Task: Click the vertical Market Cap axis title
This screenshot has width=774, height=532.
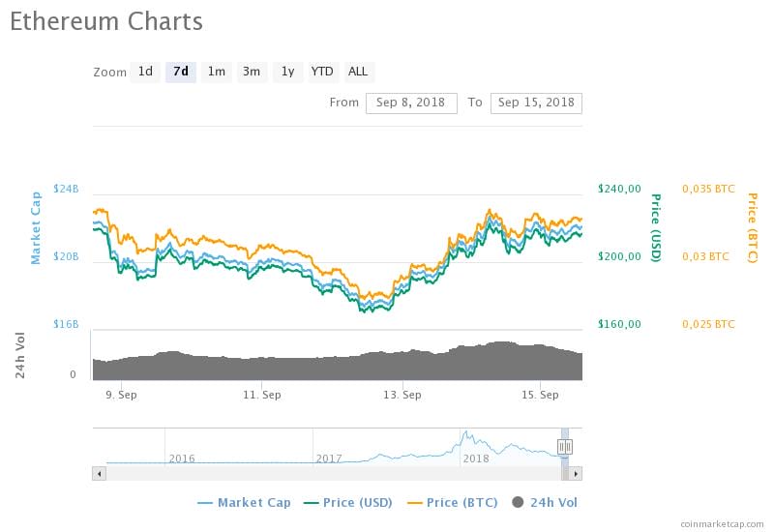Action: point(36,228)
